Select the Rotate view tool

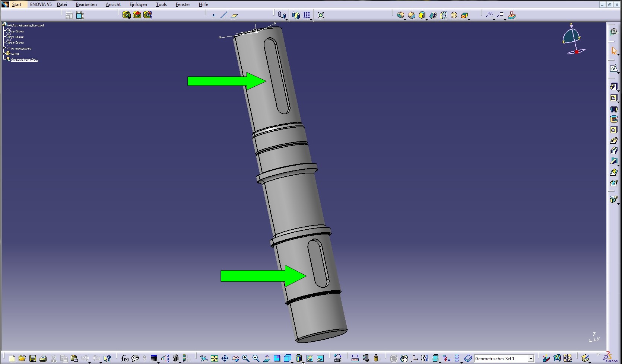point(235,358)
